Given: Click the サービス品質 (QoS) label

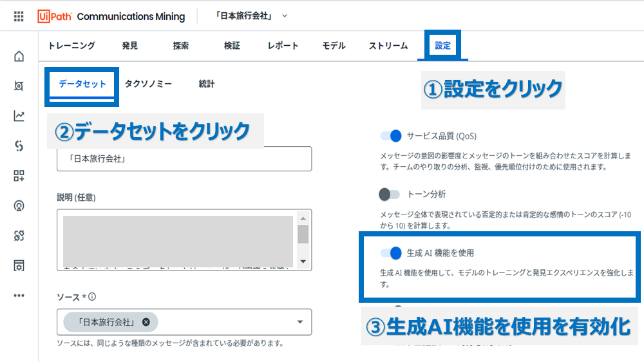Looking at the screenshot, I should (442, 136).
